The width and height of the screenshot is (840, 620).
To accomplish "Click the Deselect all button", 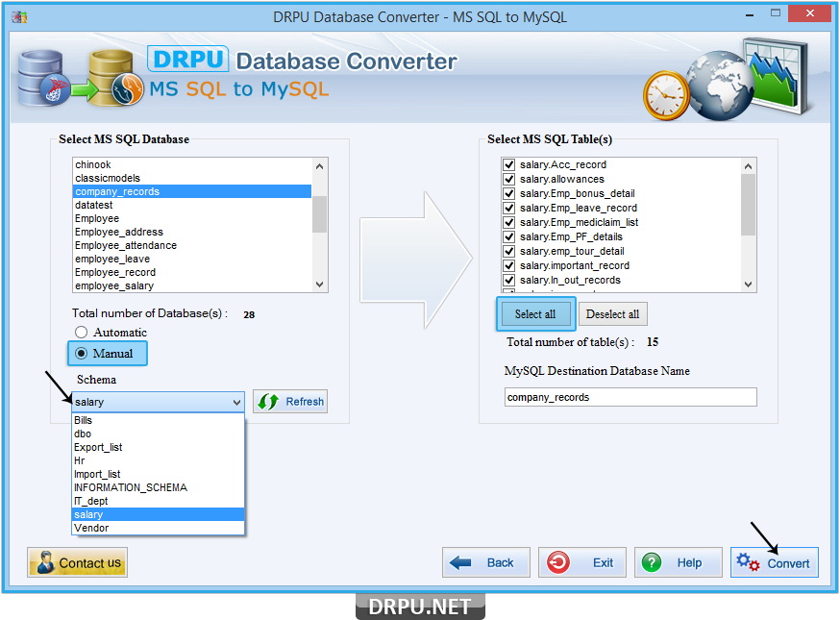I will tap(613, 314).
